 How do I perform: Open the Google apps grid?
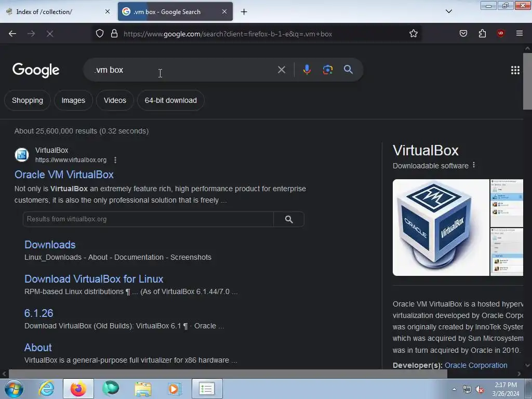[x=515, y=70]
